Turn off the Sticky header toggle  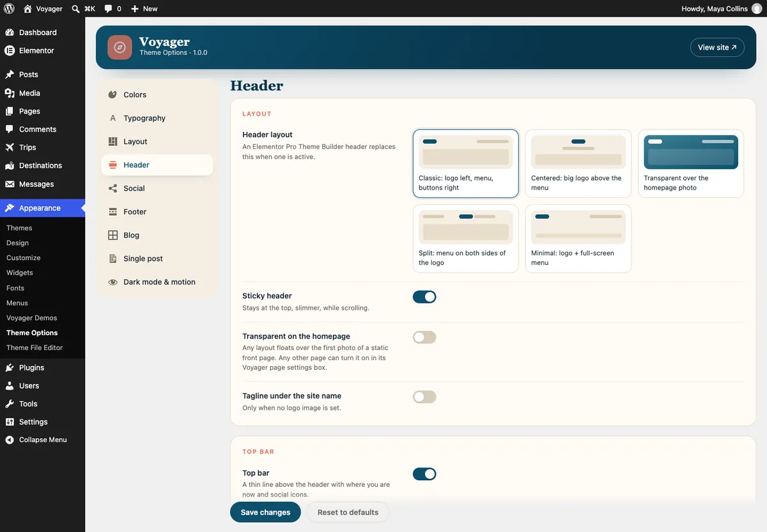click(424, 297)
